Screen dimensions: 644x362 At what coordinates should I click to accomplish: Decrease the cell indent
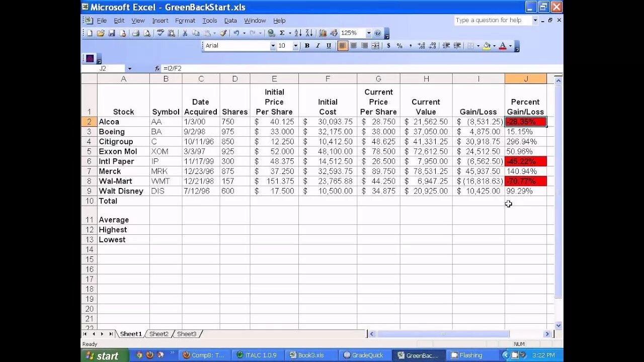pos(446,46)
